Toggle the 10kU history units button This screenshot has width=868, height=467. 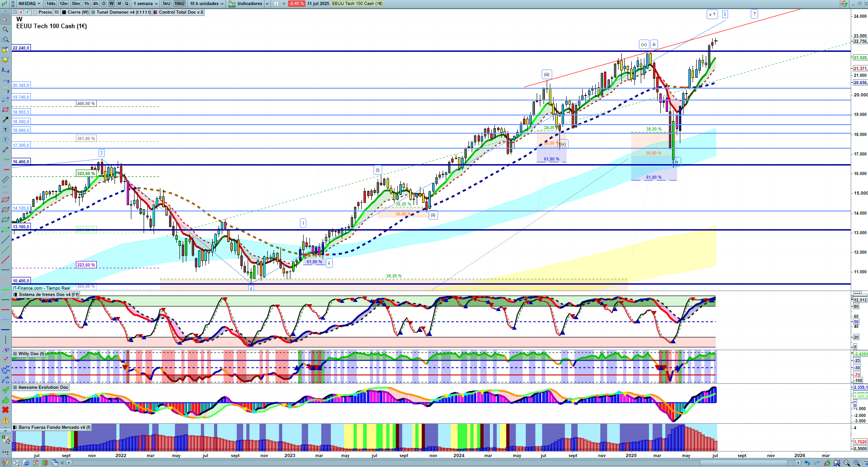pyautogui.click(x=180, y=4)
